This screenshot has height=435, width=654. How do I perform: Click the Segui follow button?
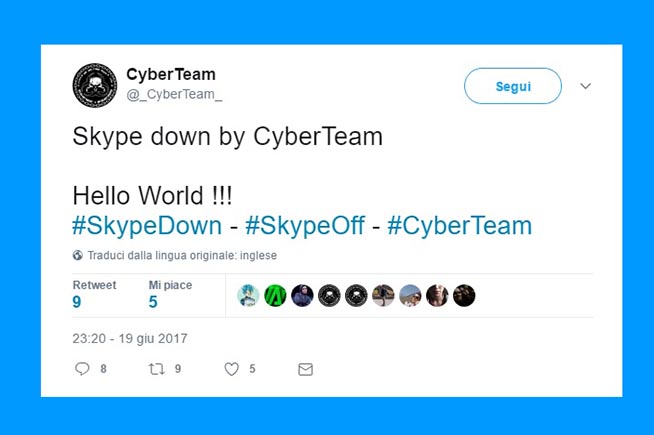tap(513, 86)
